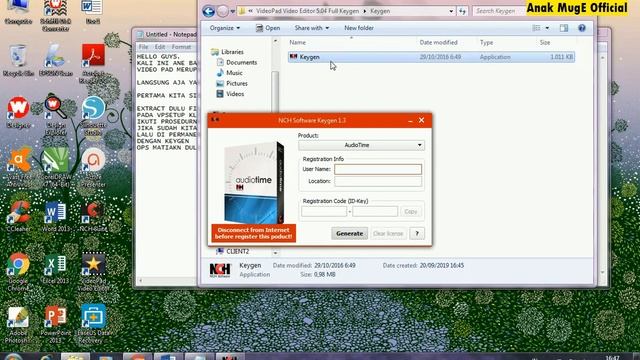Expand the views options arrow in Explorer
Screen dimensions: 640x360
[547, 28]
